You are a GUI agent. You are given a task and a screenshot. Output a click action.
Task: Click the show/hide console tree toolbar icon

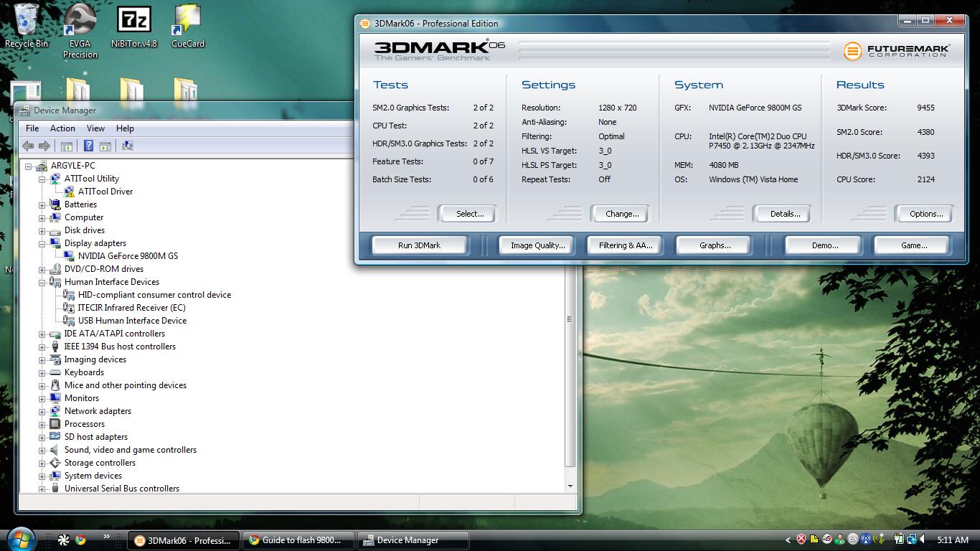click(66, 146)
